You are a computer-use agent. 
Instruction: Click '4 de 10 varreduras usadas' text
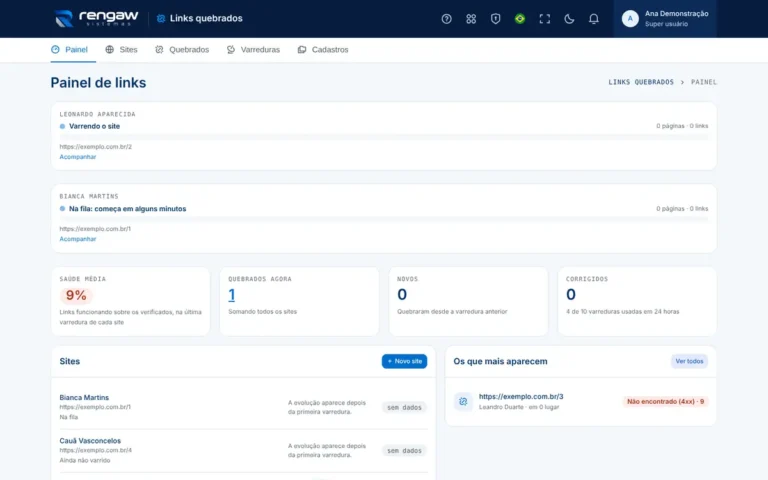coord(623,312)
